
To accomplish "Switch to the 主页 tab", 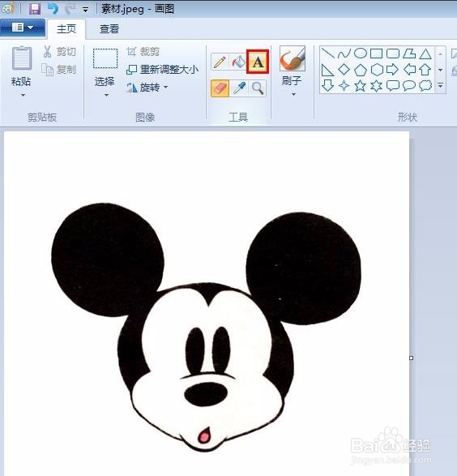I will [66, 29].
